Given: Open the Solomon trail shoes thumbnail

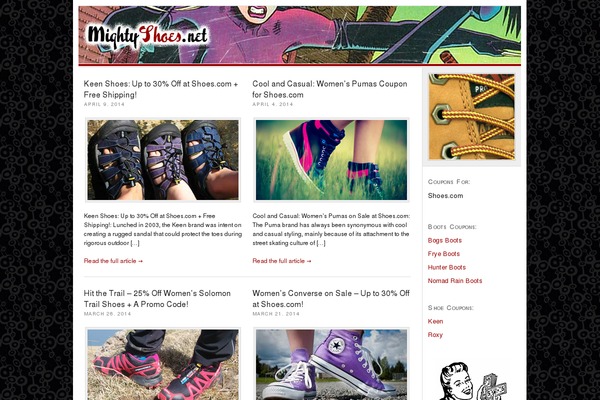Looking at the screenshot, I should tap(163, 364).
